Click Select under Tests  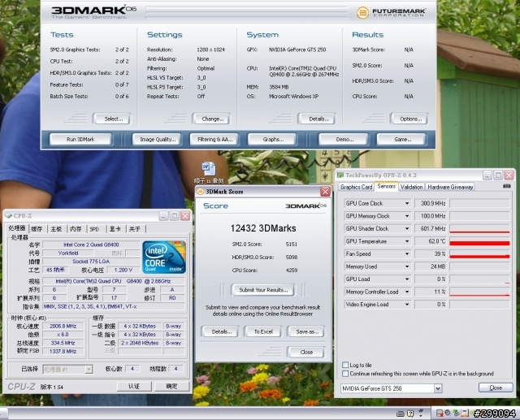(x=113, y=119)
